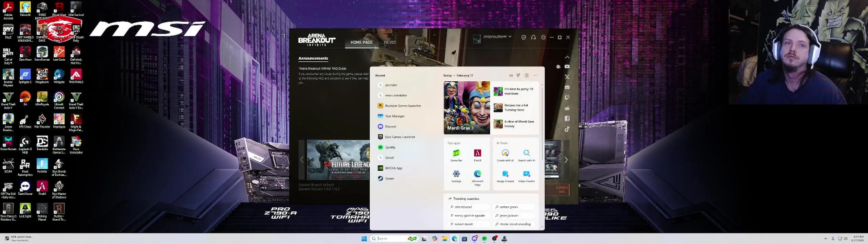Open Image Creator AI tool
This screenshot has width=868, height=244.
tap(505, 176)
